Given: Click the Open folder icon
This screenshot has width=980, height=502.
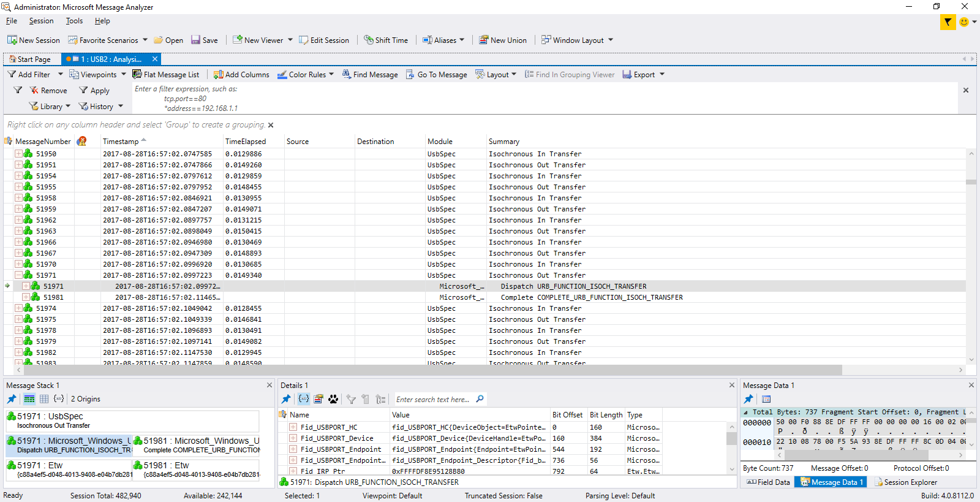Looking at the screenshot, I should pos(158,40).
